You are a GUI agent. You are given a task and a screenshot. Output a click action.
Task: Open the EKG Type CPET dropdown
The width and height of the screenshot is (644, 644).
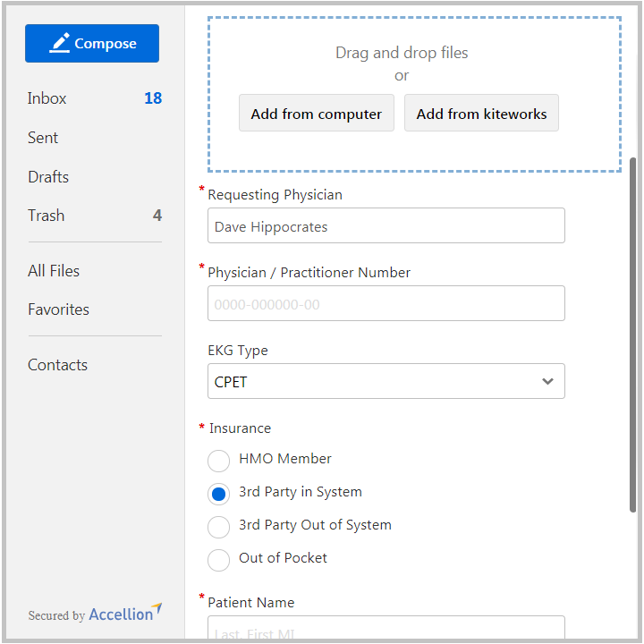(x=386, y=381)
